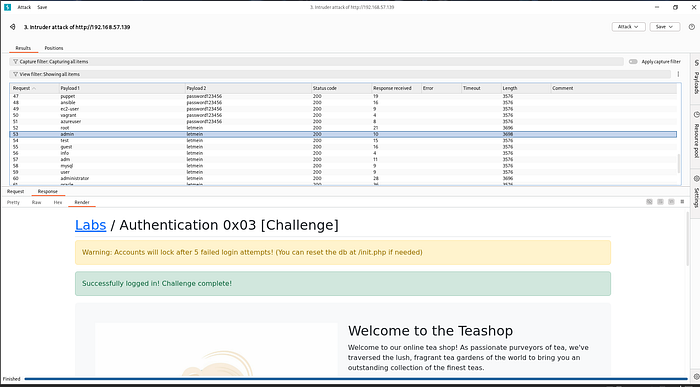Switch to the Request tab
The width and height of the screenshot is (700, 387).
[15, 191]
